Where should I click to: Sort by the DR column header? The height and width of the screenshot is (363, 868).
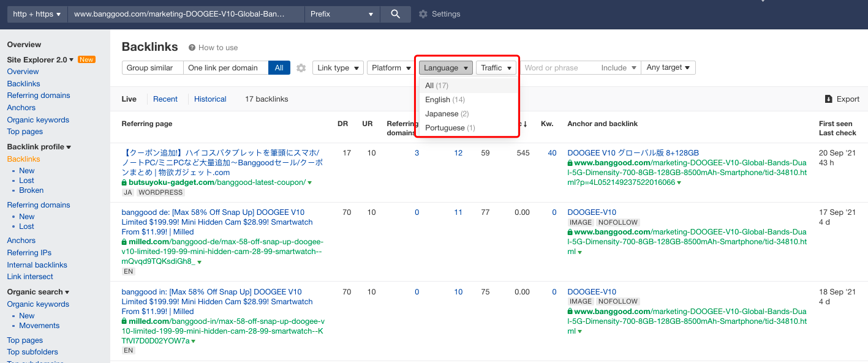coord(342,124)
